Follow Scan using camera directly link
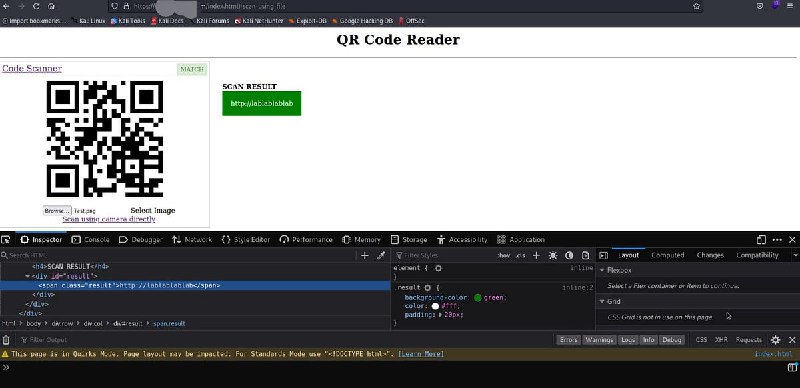This screenshot has width=800, height=388. click(109, 219)
